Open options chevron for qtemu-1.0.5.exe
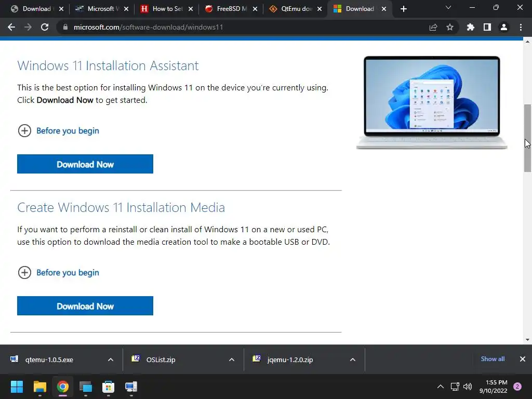 pos(111,360)
